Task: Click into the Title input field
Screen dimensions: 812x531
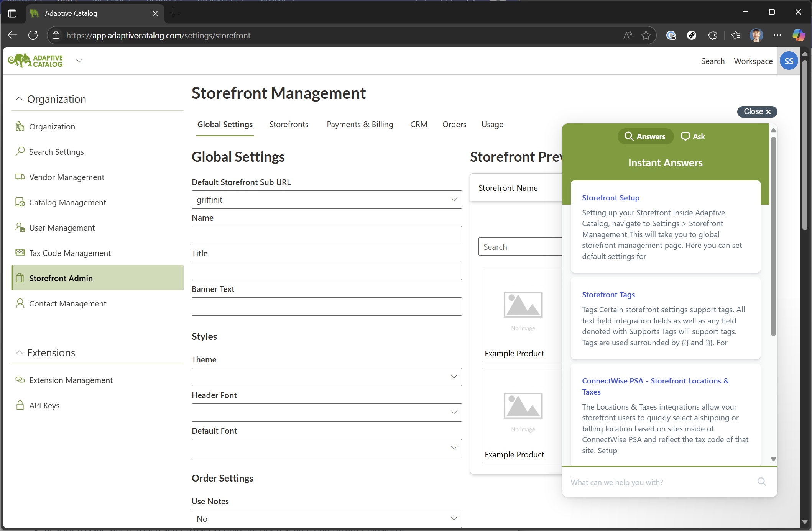Action: click(x=327, y=271)
